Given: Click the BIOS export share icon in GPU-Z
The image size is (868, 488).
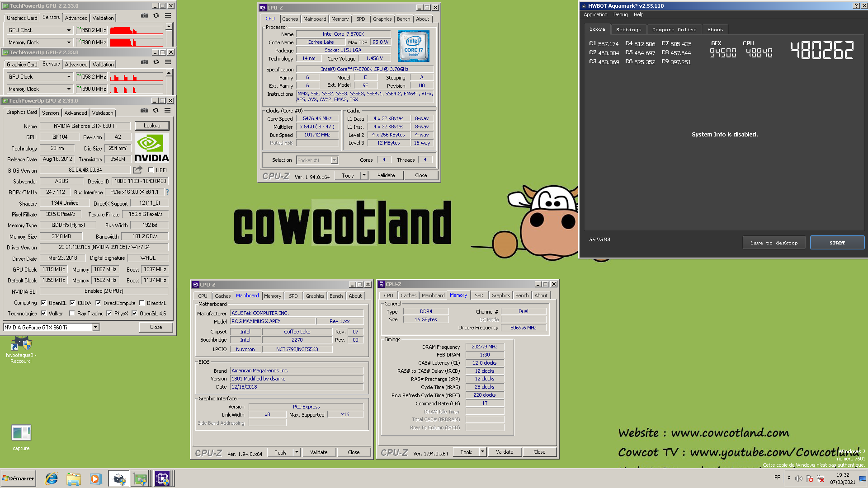Looking at the screenshot, I should [x=137, y=170].
